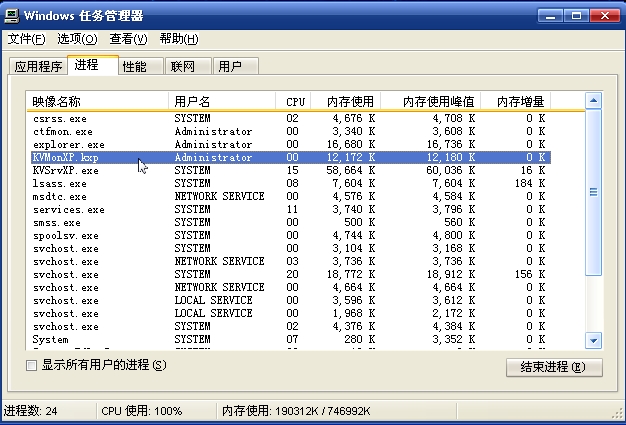Sort by the 内存使用峰值 column header
The height and width of the screenshot is (425, 626).
tap(431, 101)
